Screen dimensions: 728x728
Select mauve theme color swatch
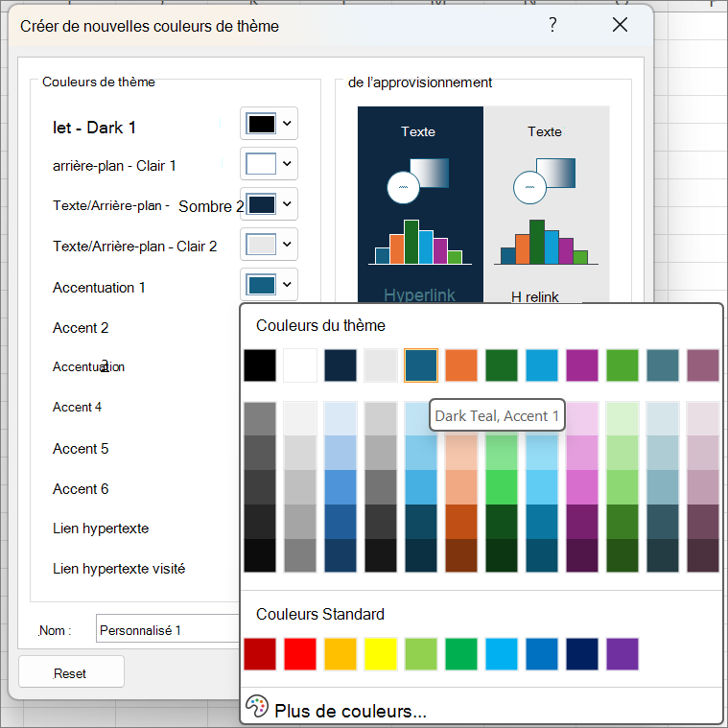coord(703,365)
